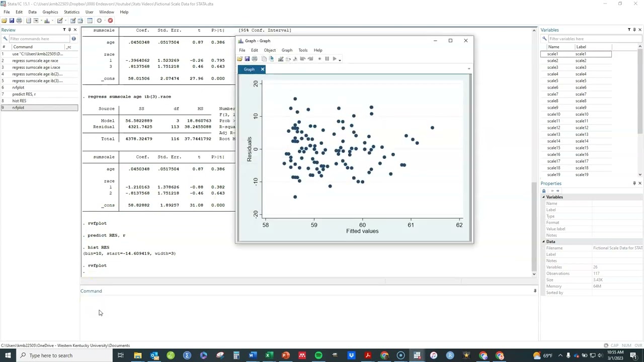
Task: Collapse the Data section in Properties
Action: coord(543,242)
